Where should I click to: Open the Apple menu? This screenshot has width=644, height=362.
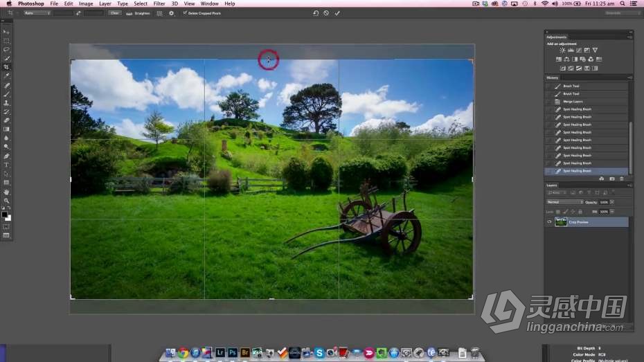(9, 3)
